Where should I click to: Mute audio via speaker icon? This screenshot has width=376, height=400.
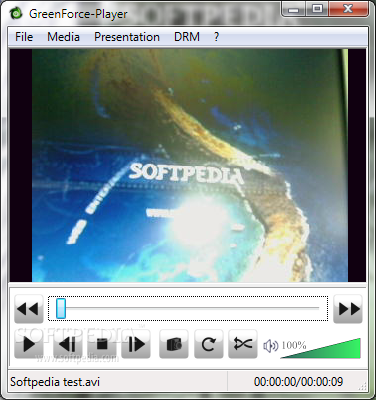270,346
